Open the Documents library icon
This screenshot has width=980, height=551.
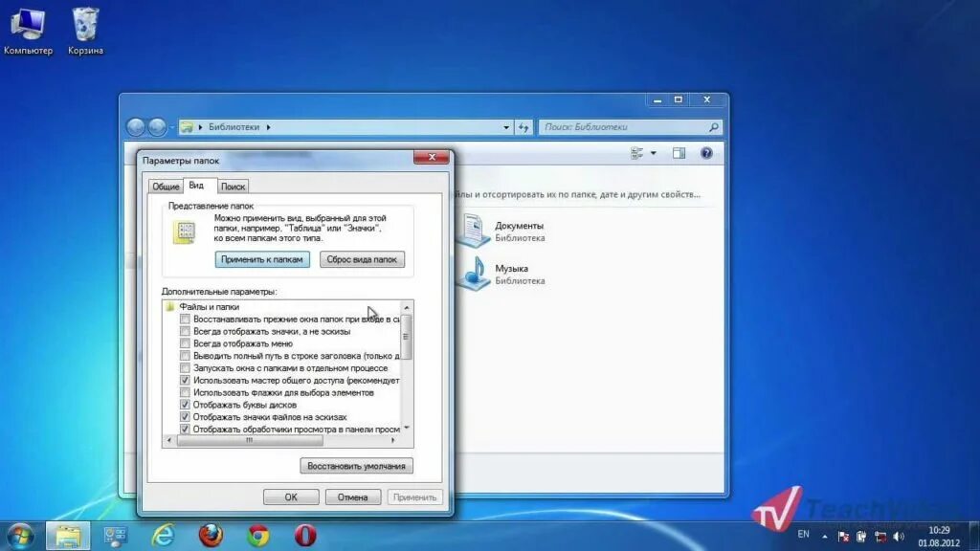[x=473, y=231]
